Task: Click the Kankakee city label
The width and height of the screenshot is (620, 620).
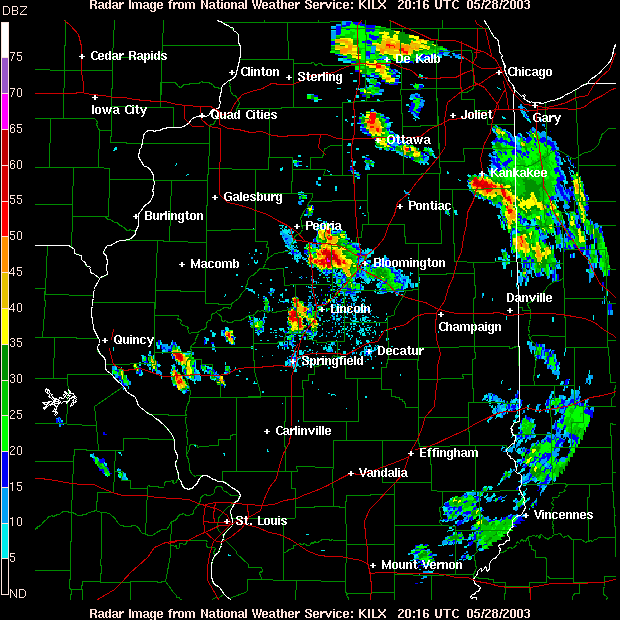Action: (518, 172)
